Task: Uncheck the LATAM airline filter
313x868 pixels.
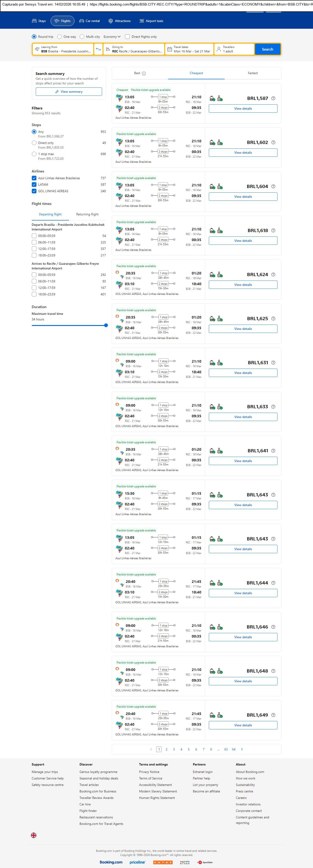Action: point(34,185)
